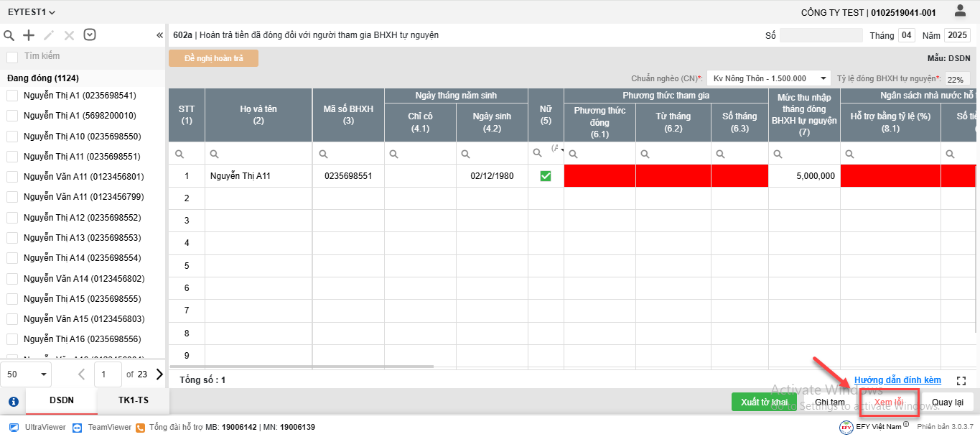Go to next page of participant list

pos(159,374)
